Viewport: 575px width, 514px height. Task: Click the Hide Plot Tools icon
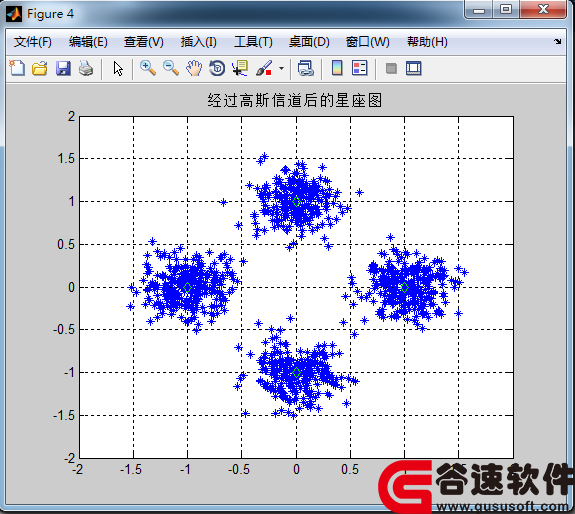coord(391,69)
